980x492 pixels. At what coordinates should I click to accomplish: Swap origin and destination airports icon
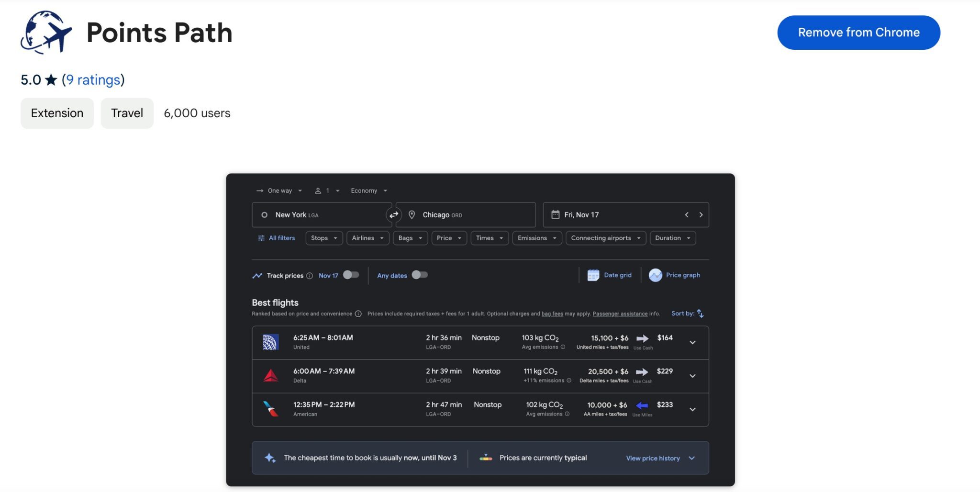coord(394,215)
